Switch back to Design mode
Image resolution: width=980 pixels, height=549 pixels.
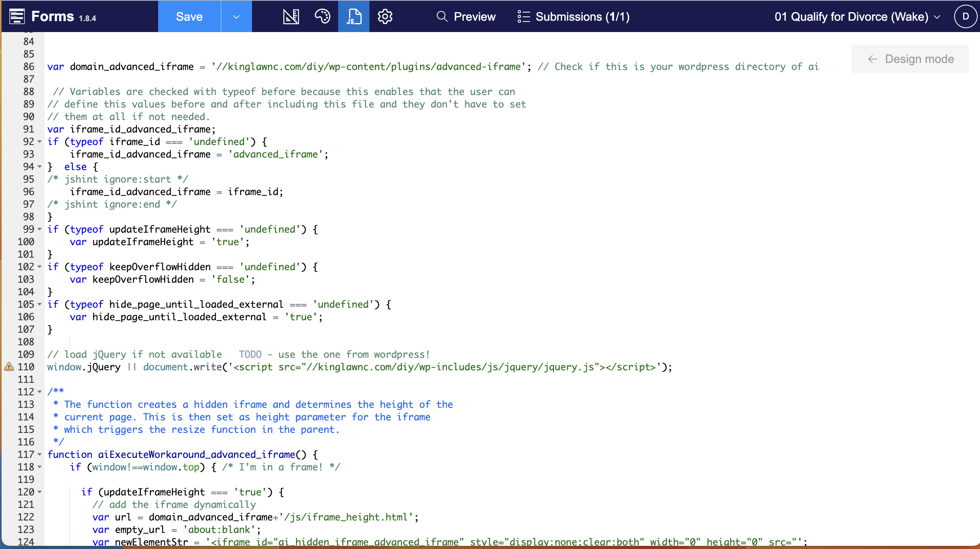click(910, 59)
